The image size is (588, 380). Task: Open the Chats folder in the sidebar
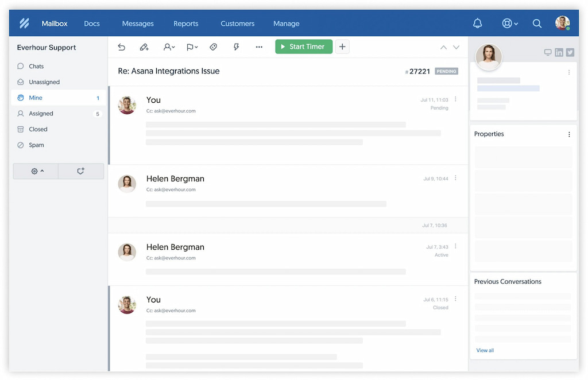[36, 66]
